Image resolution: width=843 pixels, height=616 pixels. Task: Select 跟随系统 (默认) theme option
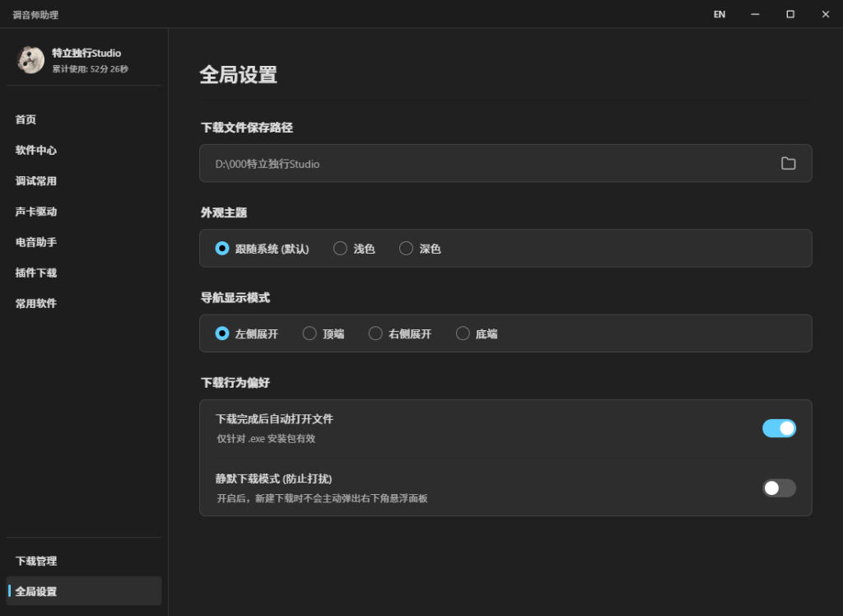pyautogui.click(x=222, y=249)
